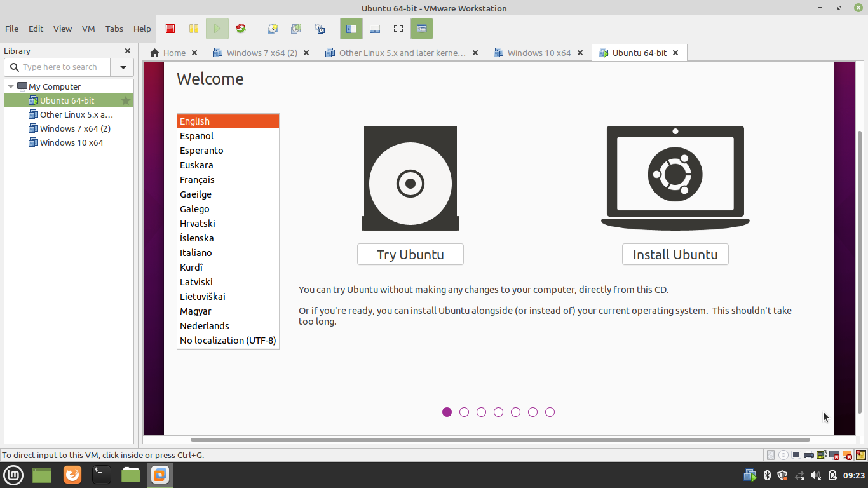Revert to the previous snapshot icon

tap(296, 29)
